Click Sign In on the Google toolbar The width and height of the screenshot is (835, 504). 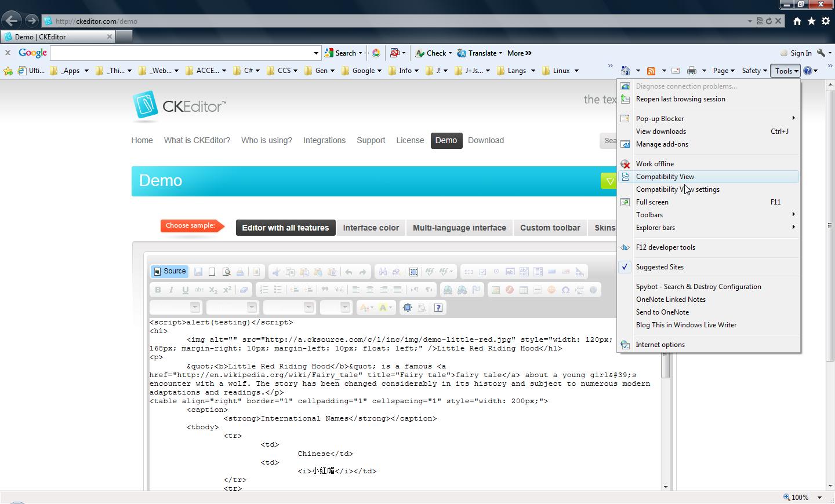coord(800,53)
